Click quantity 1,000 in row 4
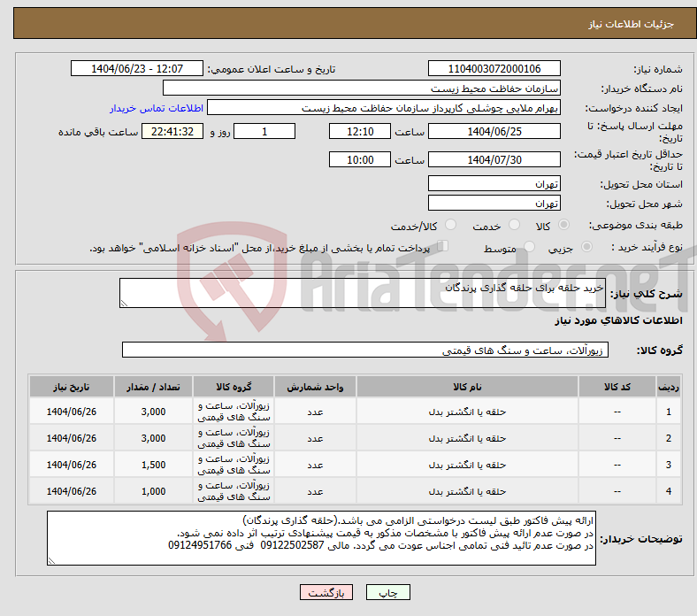 point(153,491)
